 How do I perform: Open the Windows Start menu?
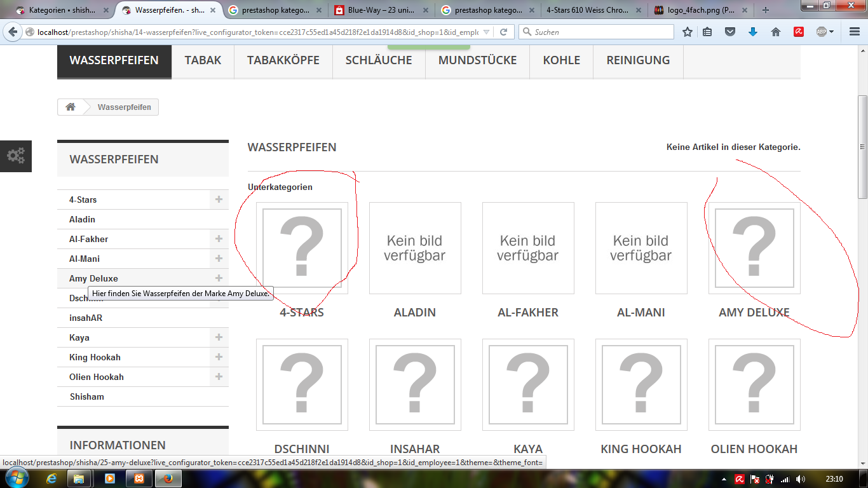tap(17, 478)
